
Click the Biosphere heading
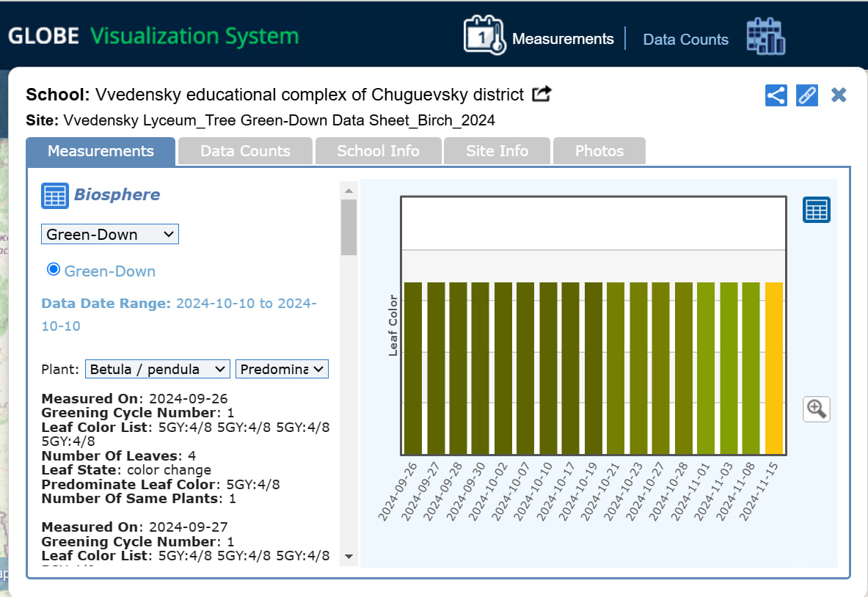click(117, 195)
